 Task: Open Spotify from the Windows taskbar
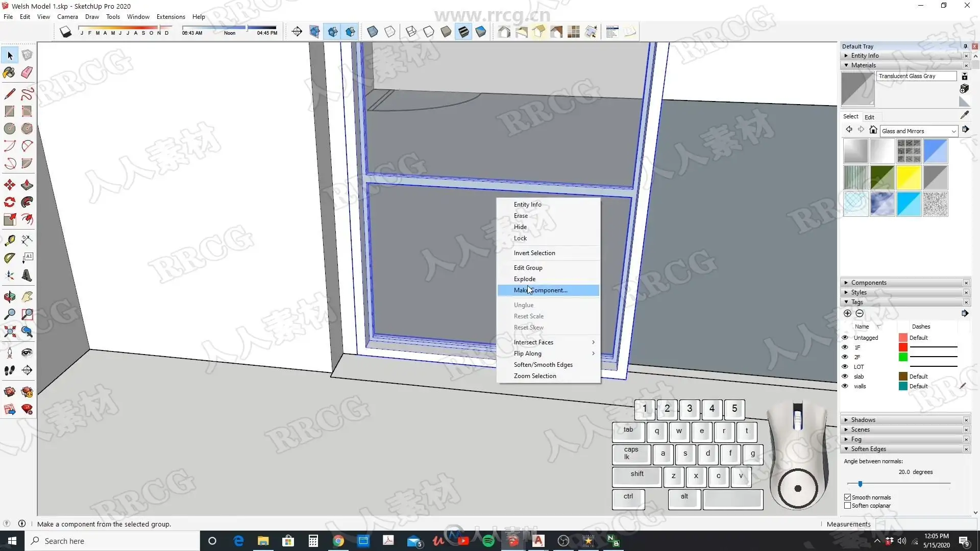tap(488, 541)
